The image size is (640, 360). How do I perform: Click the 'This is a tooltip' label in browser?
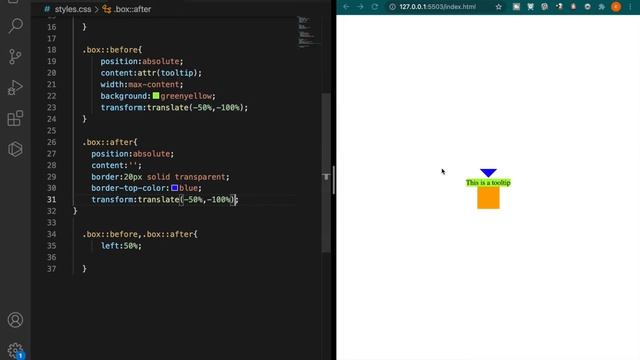[488, 182]
